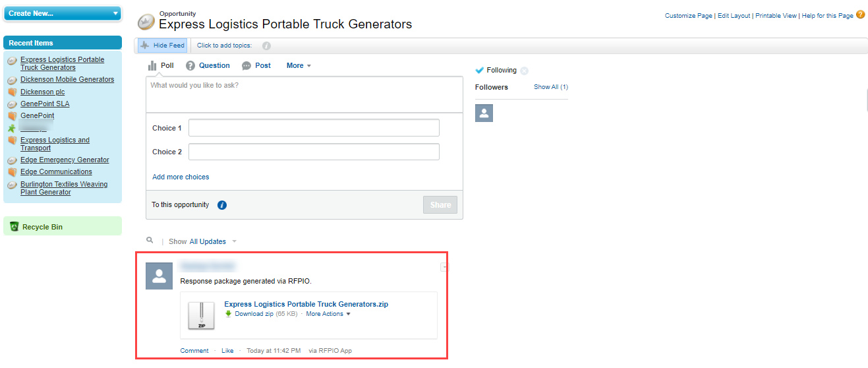The width and height of the screenshot is (868, 368).
Task: Expand the Show All Updates filter
Action: [x=213, y=241]
